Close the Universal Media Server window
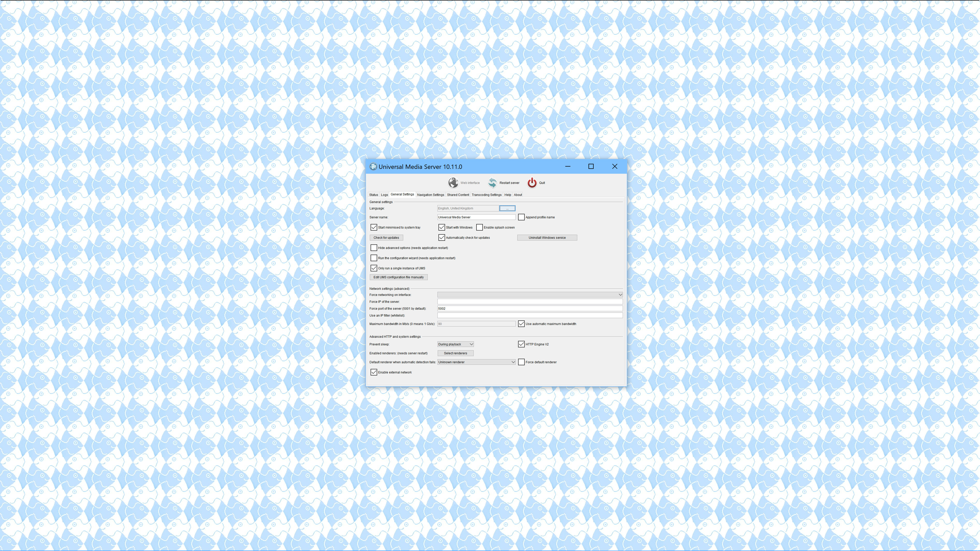 click(614, 167)
